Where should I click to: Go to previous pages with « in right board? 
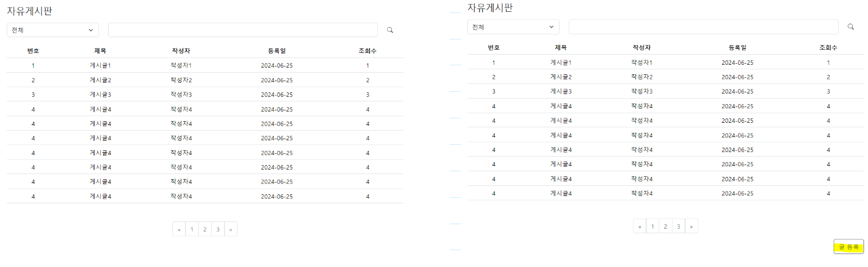pyautogui.click(x=639, y=226)
